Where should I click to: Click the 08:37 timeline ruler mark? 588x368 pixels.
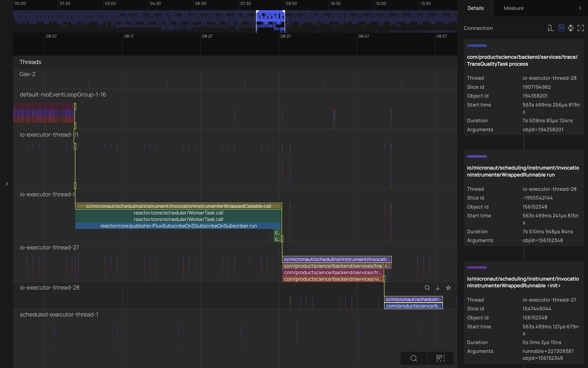(x=285, y=36)
